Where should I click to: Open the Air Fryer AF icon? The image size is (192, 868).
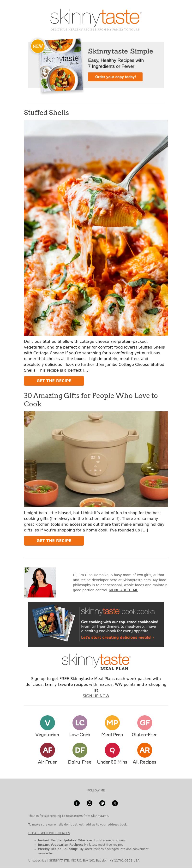click(48, 750)
